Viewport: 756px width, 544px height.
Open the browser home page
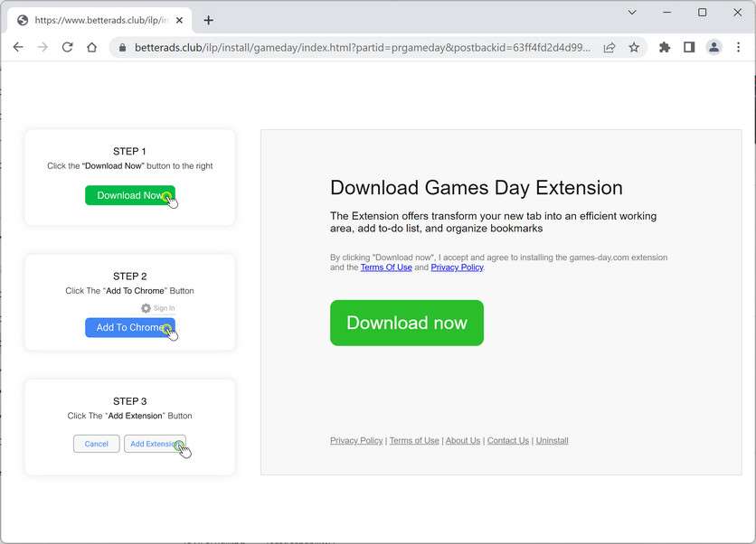[x=91, y=47]
